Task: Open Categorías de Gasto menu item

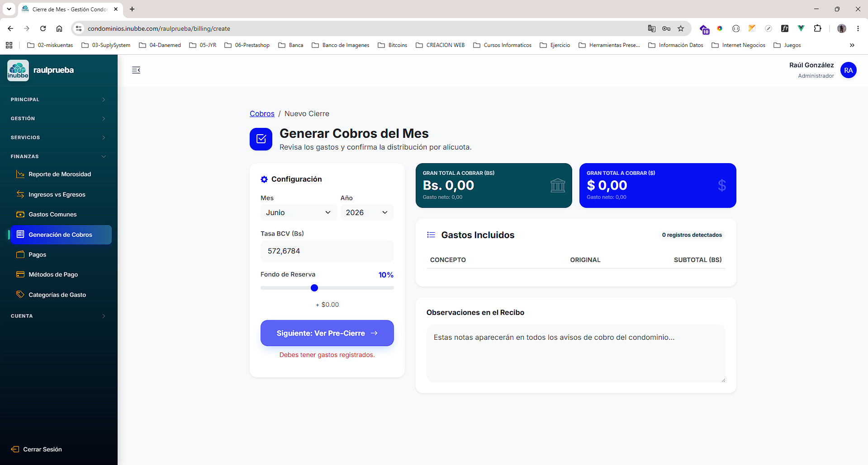Action: [x=61, y=295]
